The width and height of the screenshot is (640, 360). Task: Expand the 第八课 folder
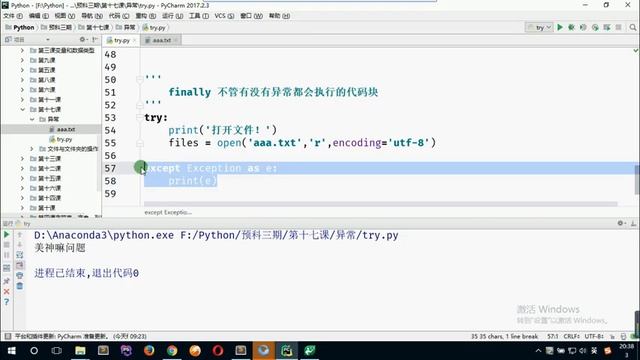pos(22,80)
